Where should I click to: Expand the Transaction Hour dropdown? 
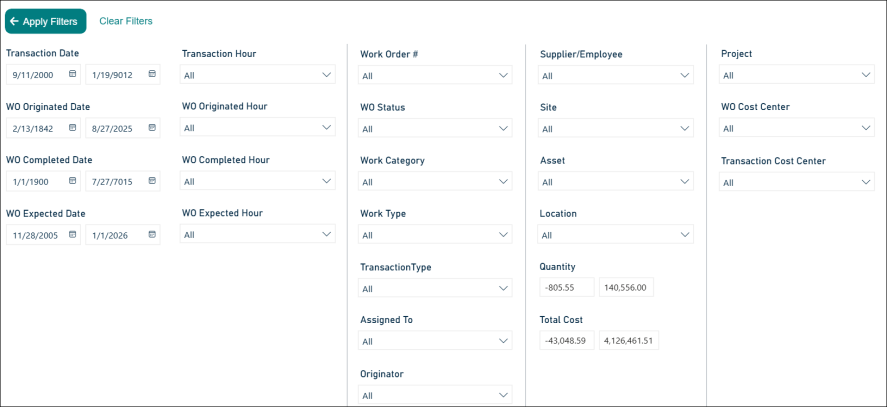pos(258,75)
